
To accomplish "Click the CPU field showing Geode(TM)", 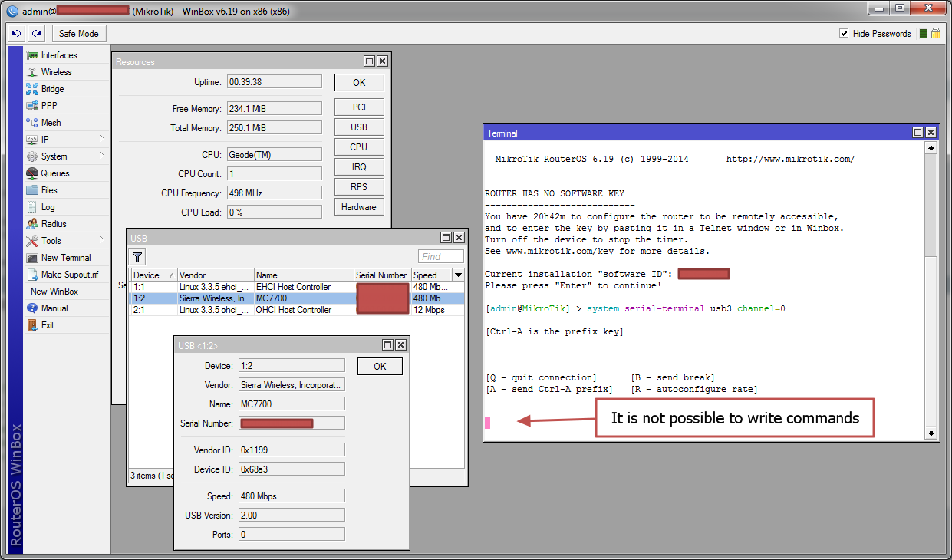I will point(274,155).
